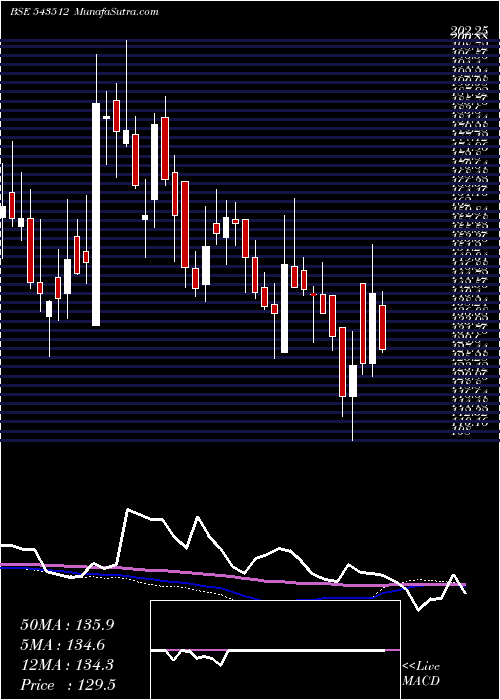Click the 'BSE 543512 MunafaSutra.com' chart title
The width and height of the screenshot is (500, 700).
coord(84,12)
